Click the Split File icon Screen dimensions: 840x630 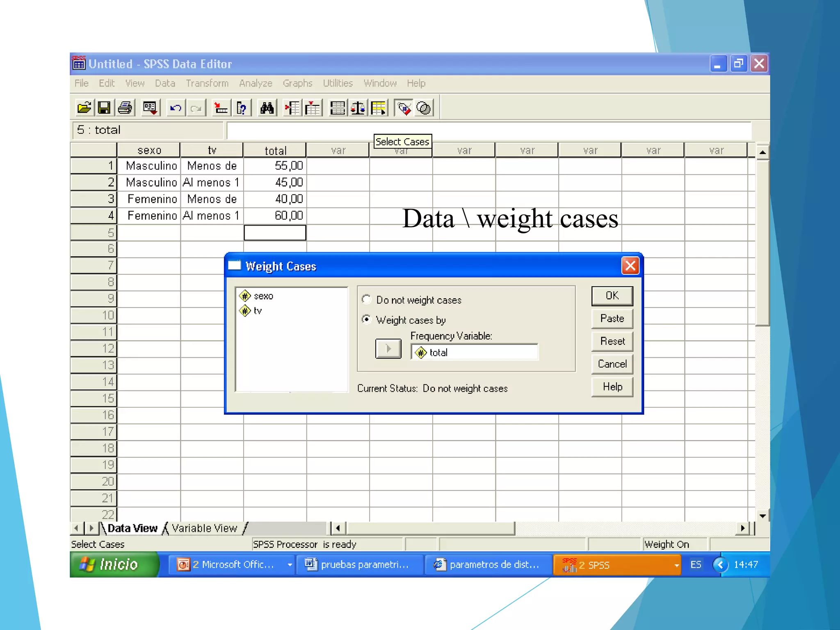[x=338, y=108]
